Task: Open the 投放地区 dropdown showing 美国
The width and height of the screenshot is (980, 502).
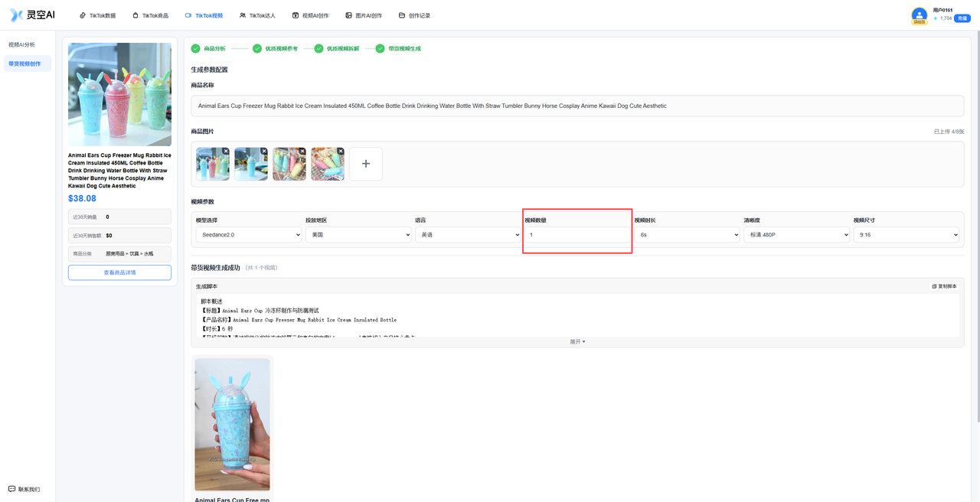Action: click(358, 235)
